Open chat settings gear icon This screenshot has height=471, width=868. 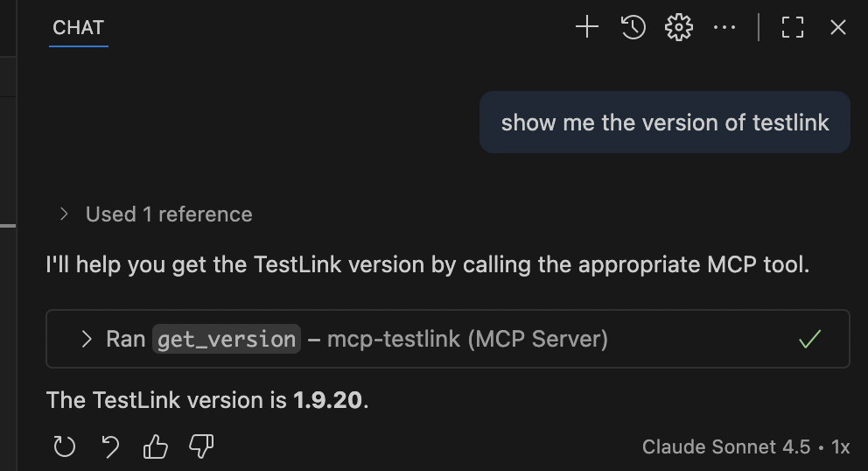tap(679, 28)
